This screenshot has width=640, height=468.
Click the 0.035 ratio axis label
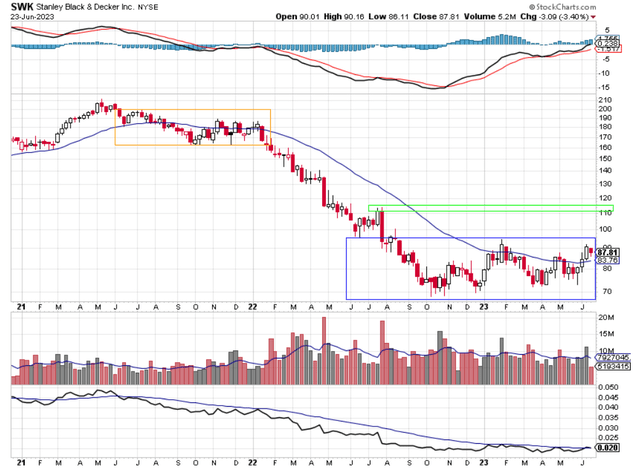[609, 418]
